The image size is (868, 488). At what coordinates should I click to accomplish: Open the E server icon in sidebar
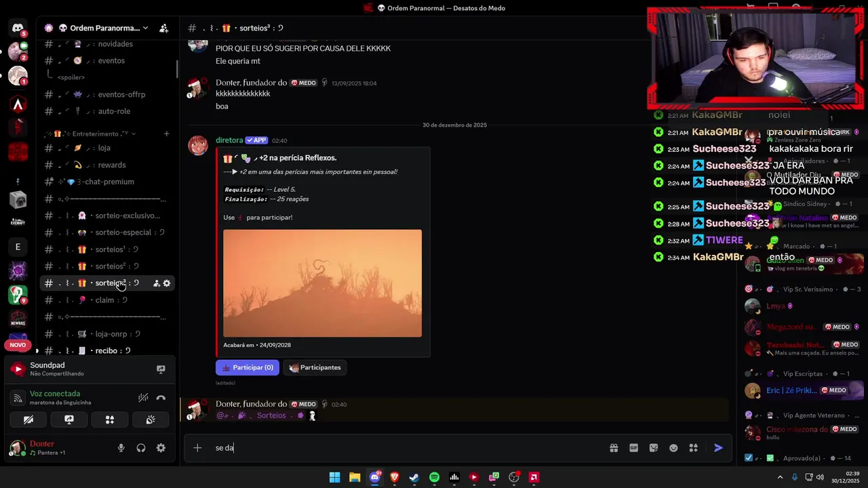18,247
